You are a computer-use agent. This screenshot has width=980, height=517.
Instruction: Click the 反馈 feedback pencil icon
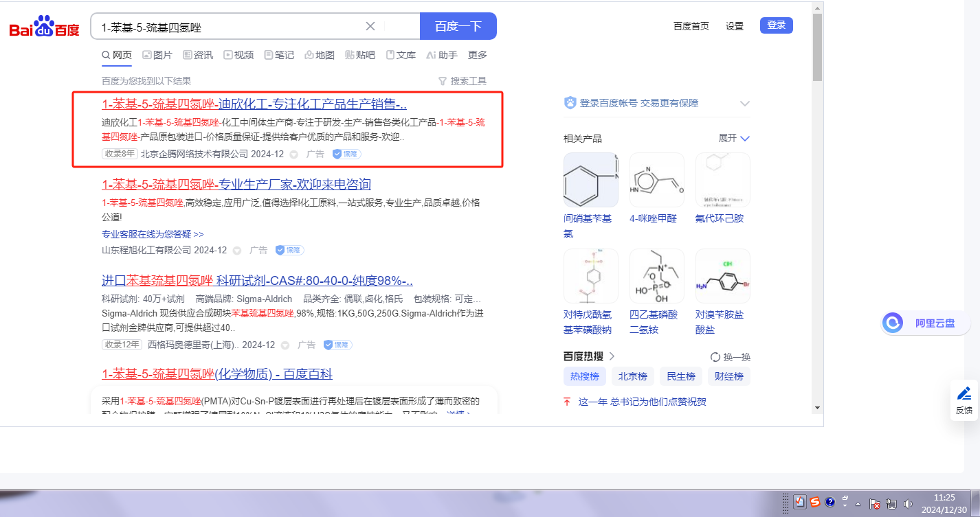[x=964, y=394]
